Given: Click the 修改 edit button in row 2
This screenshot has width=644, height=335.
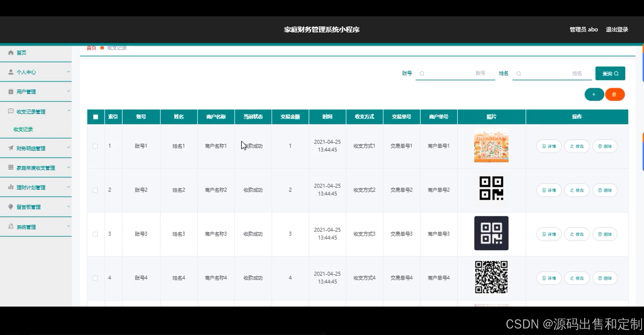Looking at the screenshot, I should point(577,190).
